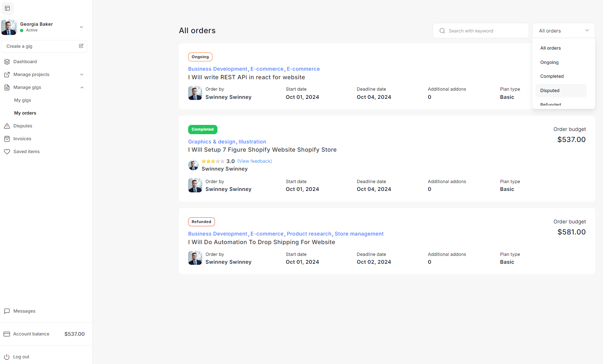Screen dimensions: 603x364
Task: Open the View feedback link
Action: click(x=255, y=161)
